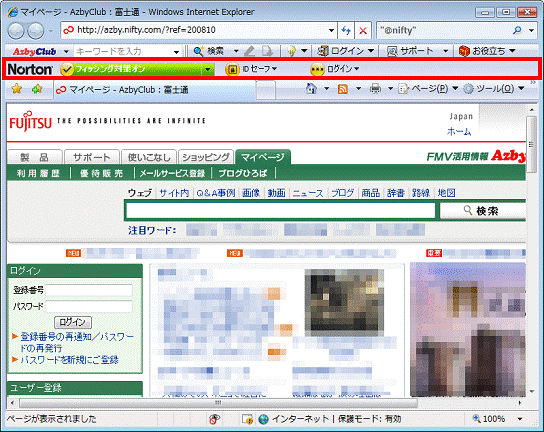Click the Print icon in command bar
The image size is (544, 432).
click(375, 89)
